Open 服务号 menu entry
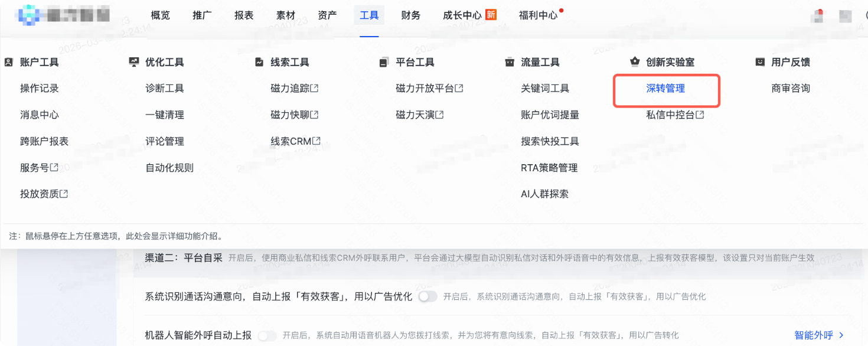868x346 pixels. [35, 168]
